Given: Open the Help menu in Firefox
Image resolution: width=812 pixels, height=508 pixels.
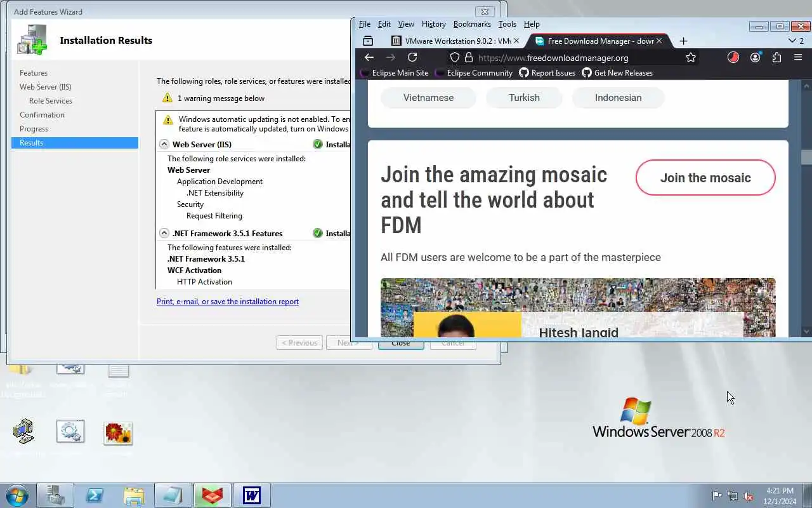Looking at the screenshot, I should pos(532,24).
